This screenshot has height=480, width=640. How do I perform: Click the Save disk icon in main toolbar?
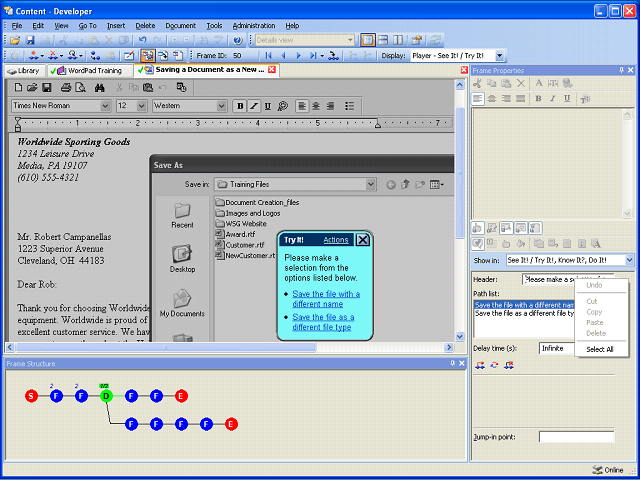(30, 40)
